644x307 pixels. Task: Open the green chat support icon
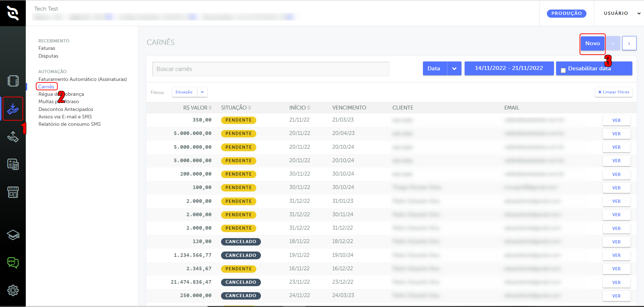[x=13, y=262]
